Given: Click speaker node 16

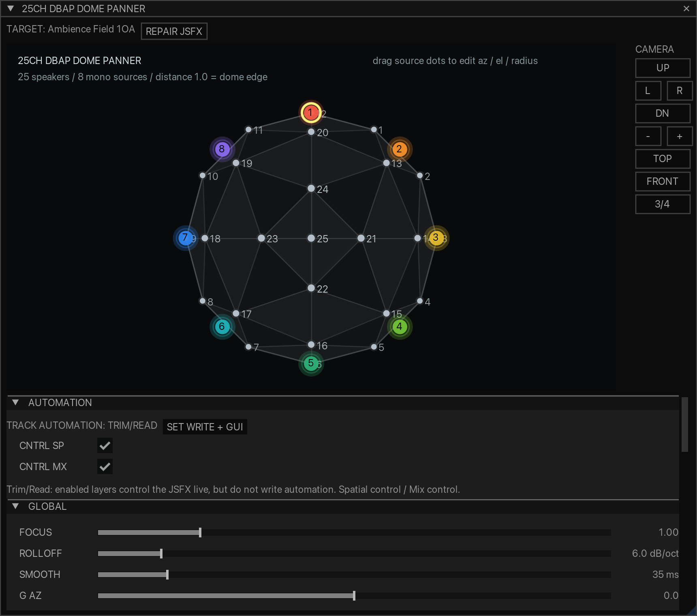Looking at the screenshot, I should 311,345.
